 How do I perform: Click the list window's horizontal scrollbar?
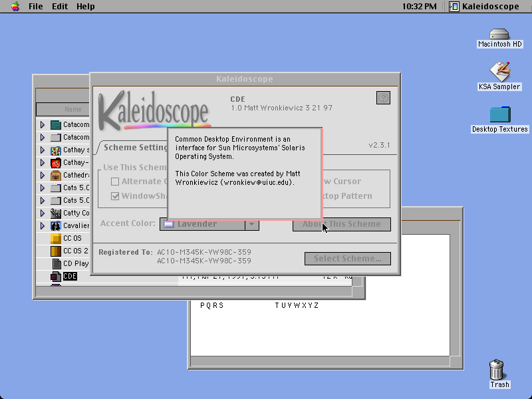point(194,291)
